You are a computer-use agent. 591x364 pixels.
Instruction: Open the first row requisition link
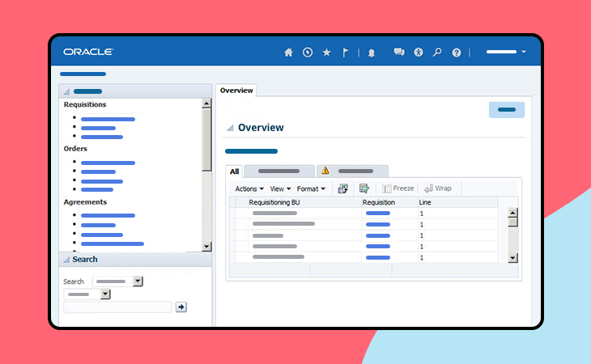click(x=378, y=214)
